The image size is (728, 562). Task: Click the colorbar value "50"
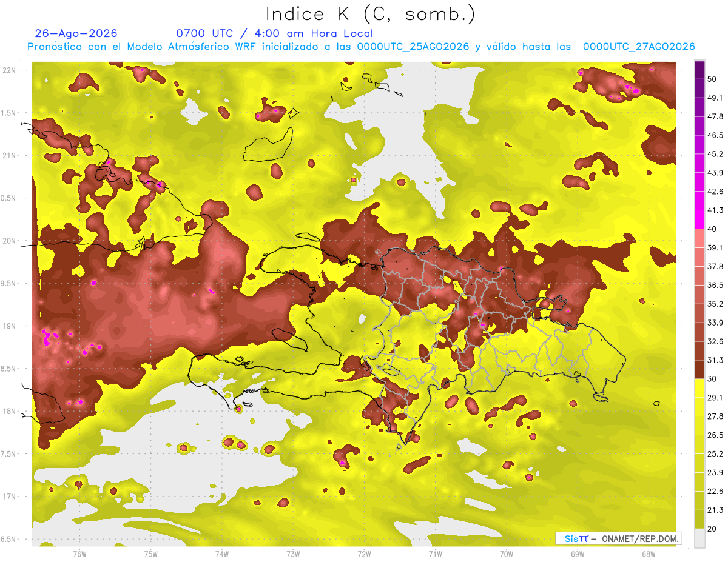coord(712,79)
